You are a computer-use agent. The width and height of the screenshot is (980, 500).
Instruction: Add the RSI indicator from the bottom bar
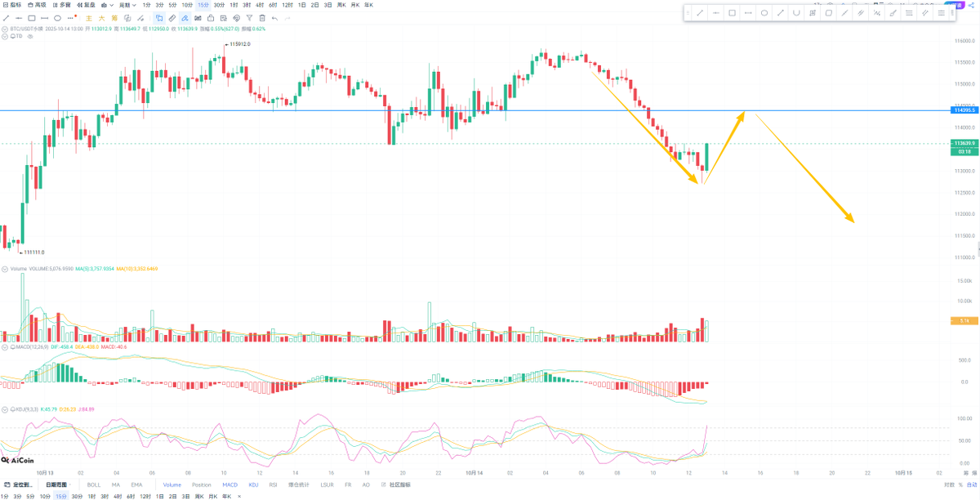click(x=273, y=484)
